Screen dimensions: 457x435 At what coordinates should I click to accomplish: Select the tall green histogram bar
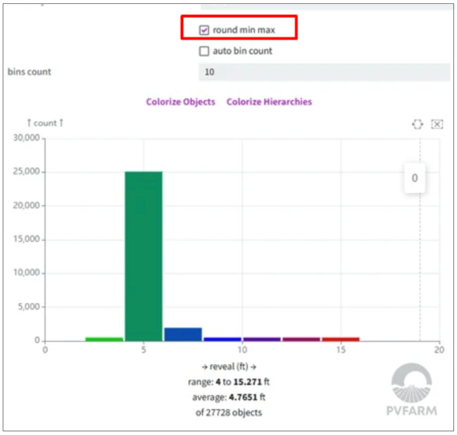point(144,256)
